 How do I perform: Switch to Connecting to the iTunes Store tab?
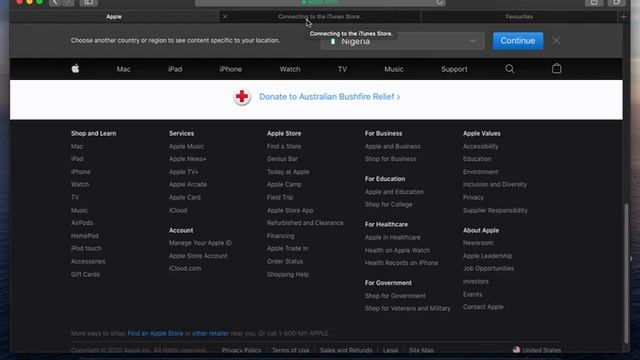click(x=320, y=17)
